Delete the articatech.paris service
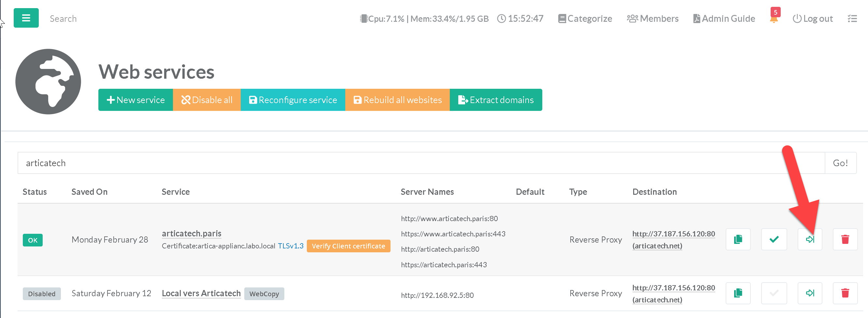The width and height of the screenshot is (868, 318). point(845,240)
